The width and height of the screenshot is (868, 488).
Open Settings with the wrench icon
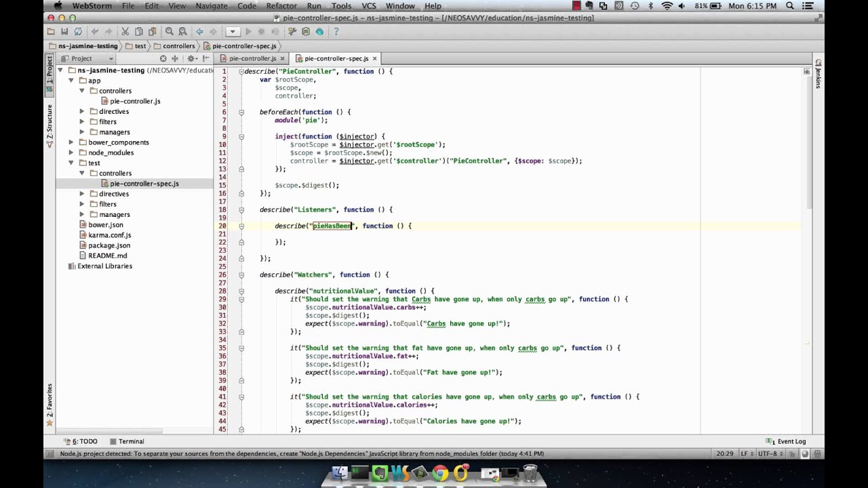[x=292, y=32]
